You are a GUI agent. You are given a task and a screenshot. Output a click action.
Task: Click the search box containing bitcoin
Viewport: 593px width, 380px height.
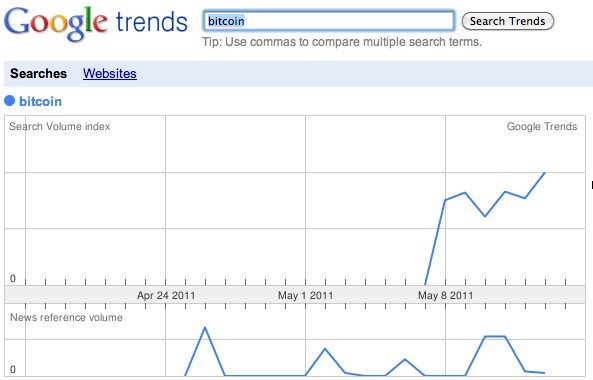coord(329,21)
